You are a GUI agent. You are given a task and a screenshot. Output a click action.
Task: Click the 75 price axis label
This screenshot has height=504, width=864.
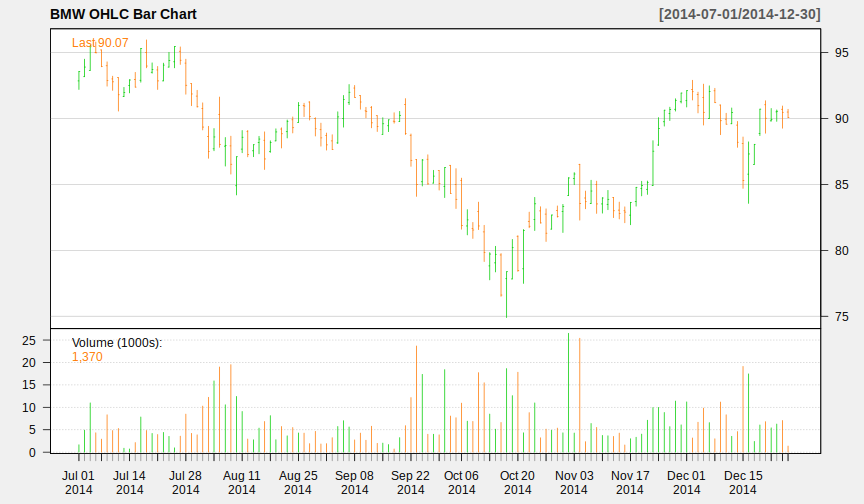(x=842, y=317)
